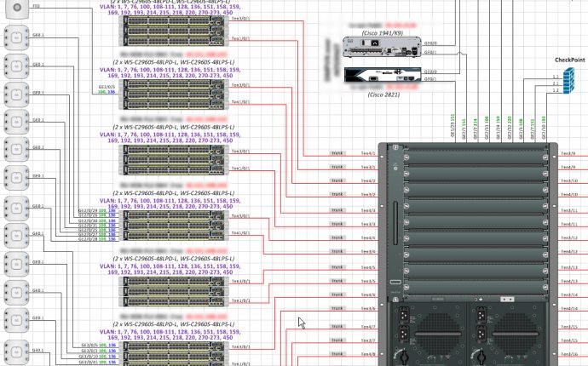Viewport: 588px width, 366px height.
Task: Click the access point at the diagram's top-left corner
Action: (x=16, y=9)
